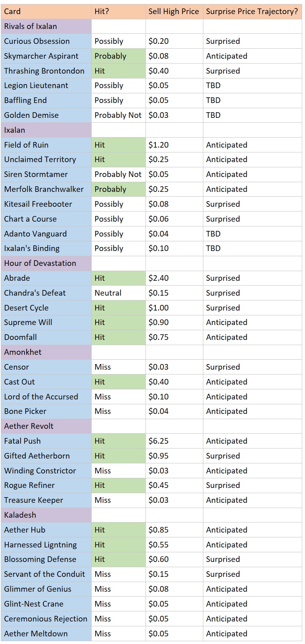Select the 'Fatal Push' card cell

46,441
